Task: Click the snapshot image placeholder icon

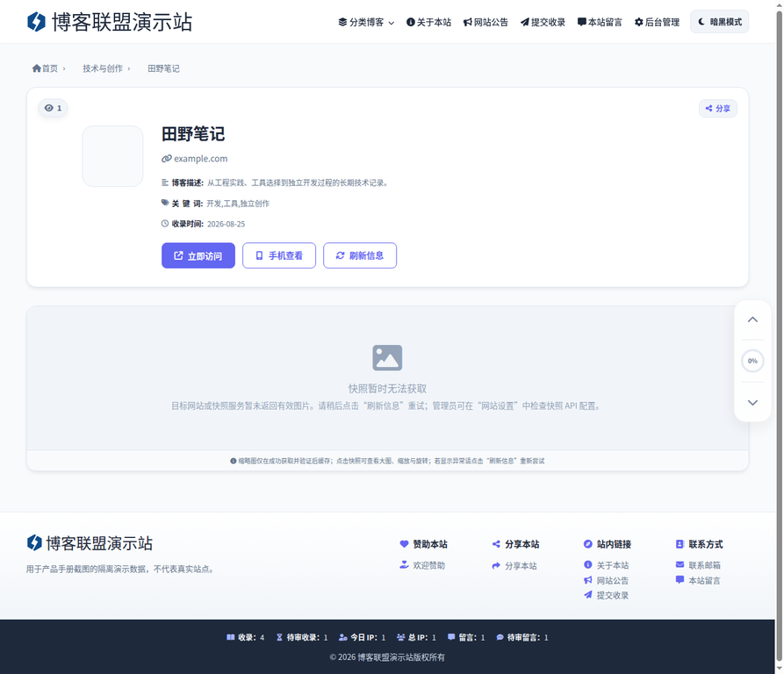Action: [x=387, y=358]
